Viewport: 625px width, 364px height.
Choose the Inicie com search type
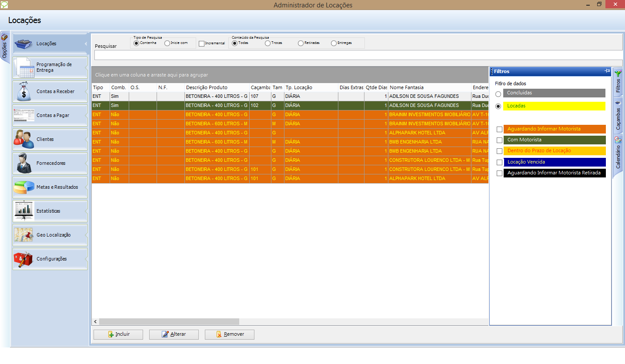[167, 43]
